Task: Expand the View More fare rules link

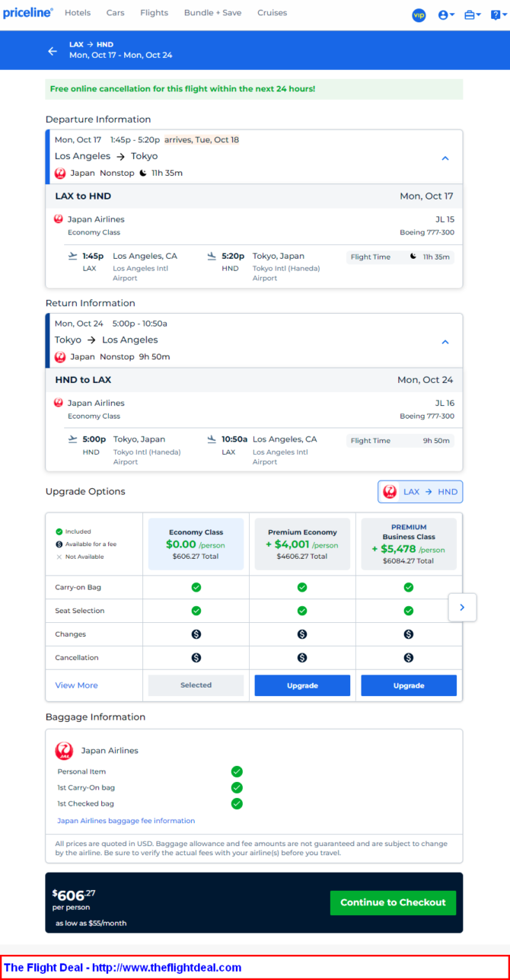Action: point(76,685)
